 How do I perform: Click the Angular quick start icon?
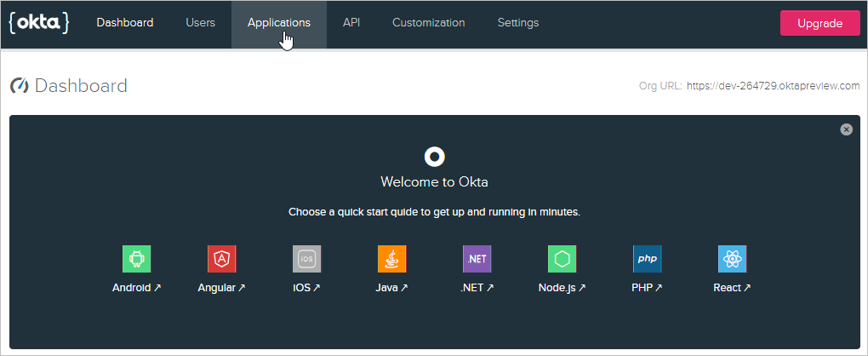pyautogui.click(x=222, y=259)
